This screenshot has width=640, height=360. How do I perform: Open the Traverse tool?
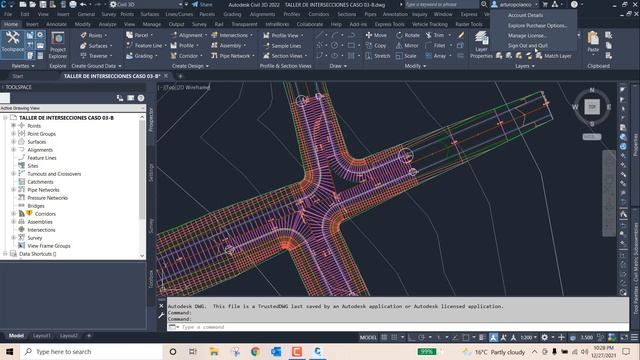tap(97, 56)
